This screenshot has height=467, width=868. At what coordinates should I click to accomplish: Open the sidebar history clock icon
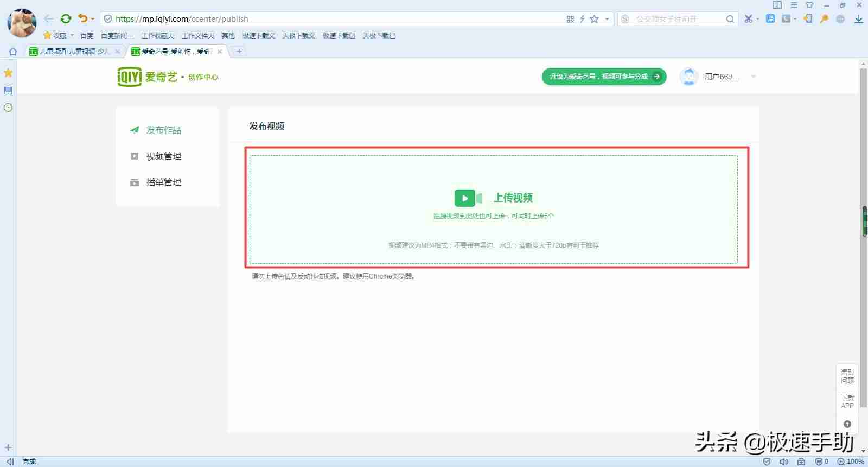coord(8,108)
